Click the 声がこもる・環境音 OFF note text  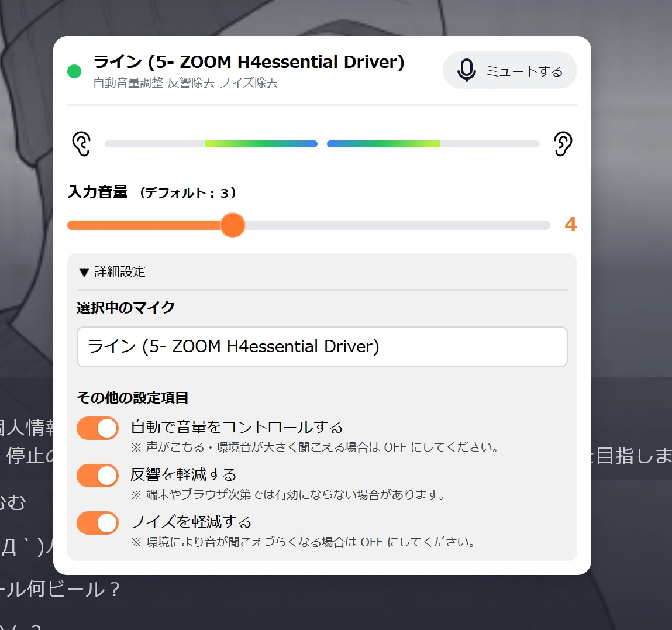point(315,447)
